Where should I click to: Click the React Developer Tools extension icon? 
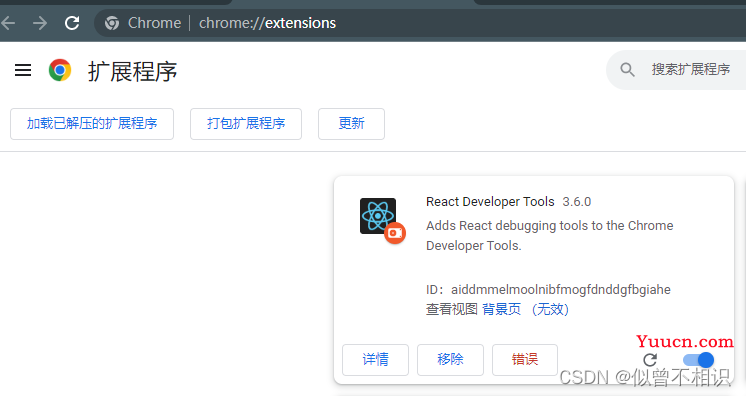378,216
